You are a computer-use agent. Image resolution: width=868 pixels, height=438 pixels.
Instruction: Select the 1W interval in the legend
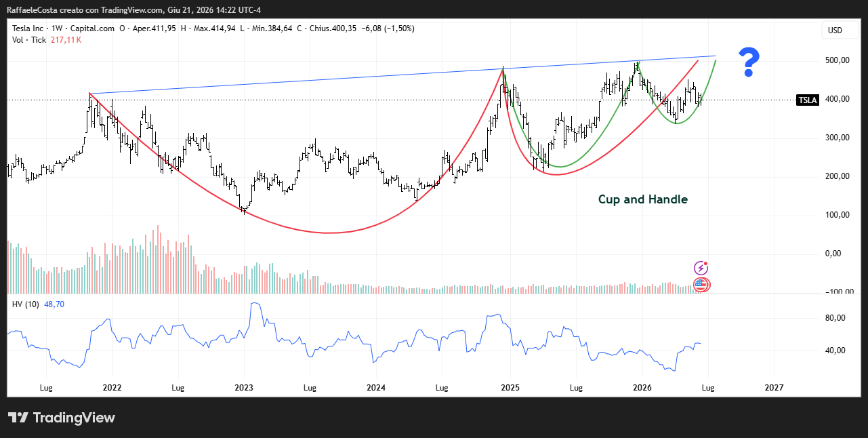point(57,28)
